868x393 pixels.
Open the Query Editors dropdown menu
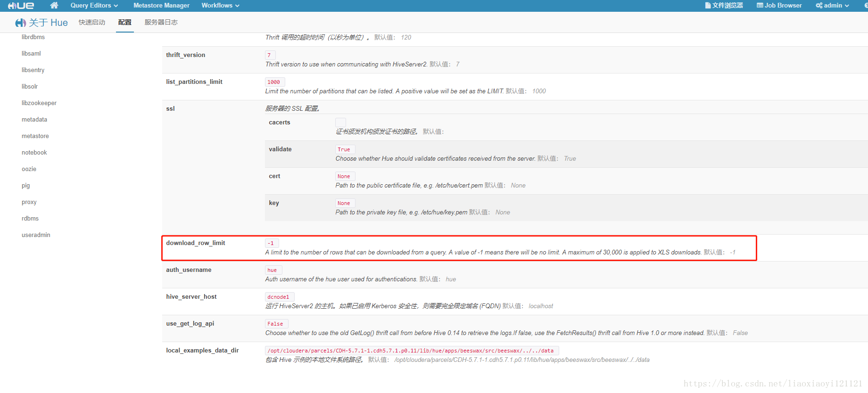(94, 6)
